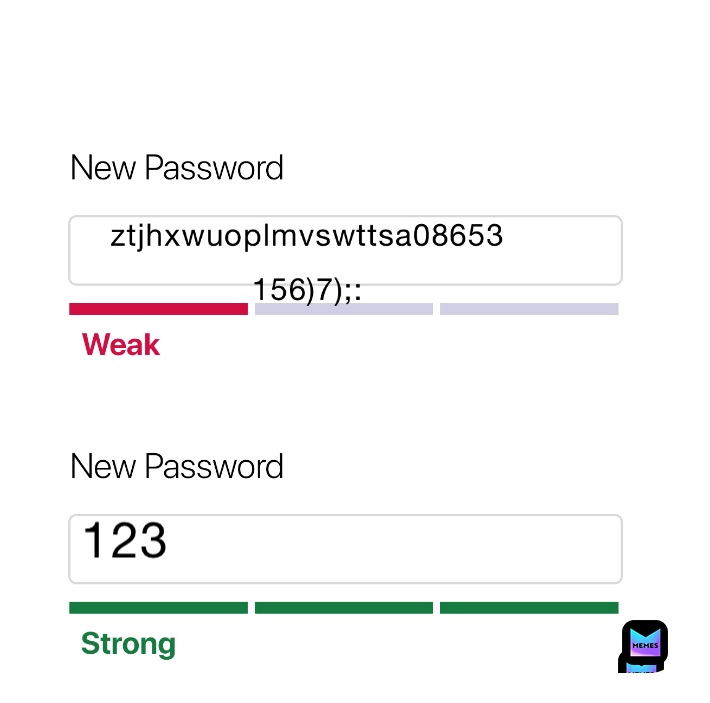
Task: Click the ztjhxwuoplmvswttsa08653 password text
Action: pyautogui.click(x=307, y=236)
